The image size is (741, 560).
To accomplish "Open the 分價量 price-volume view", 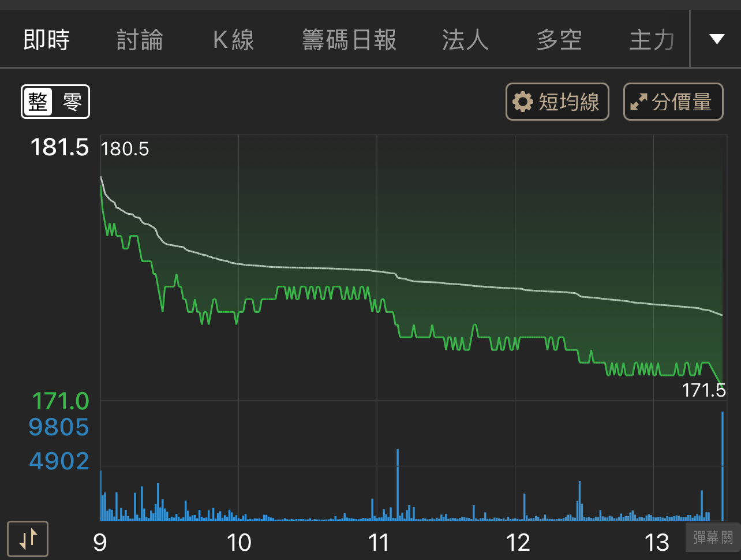I will pyautogui.click(x=673, y=102).
